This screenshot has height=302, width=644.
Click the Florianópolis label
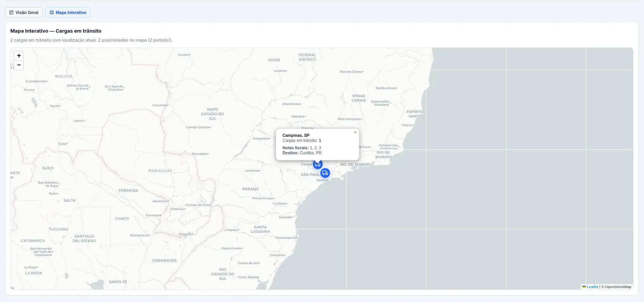coord(286,237)
